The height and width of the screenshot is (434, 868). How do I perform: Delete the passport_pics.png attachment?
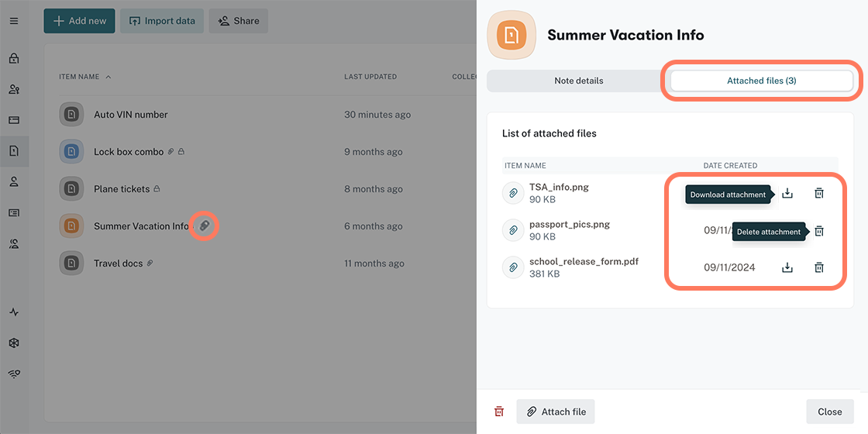pos(819,231)
